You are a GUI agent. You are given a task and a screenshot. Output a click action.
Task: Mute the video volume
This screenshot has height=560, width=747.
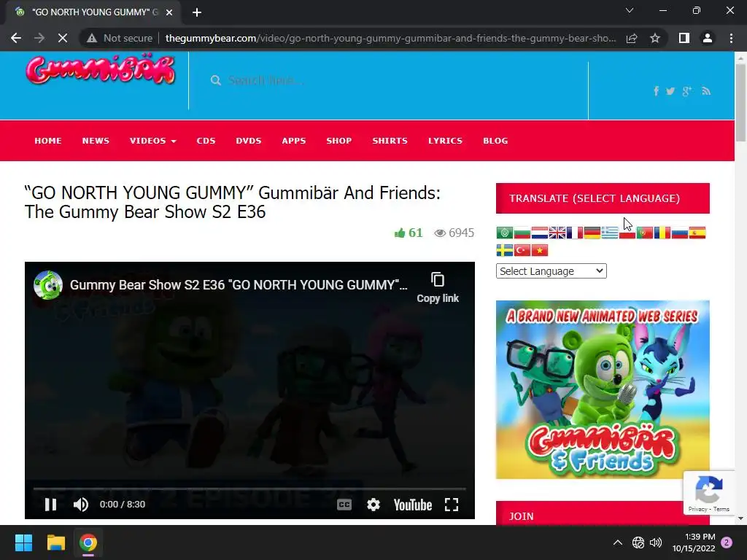coord(80,505)
